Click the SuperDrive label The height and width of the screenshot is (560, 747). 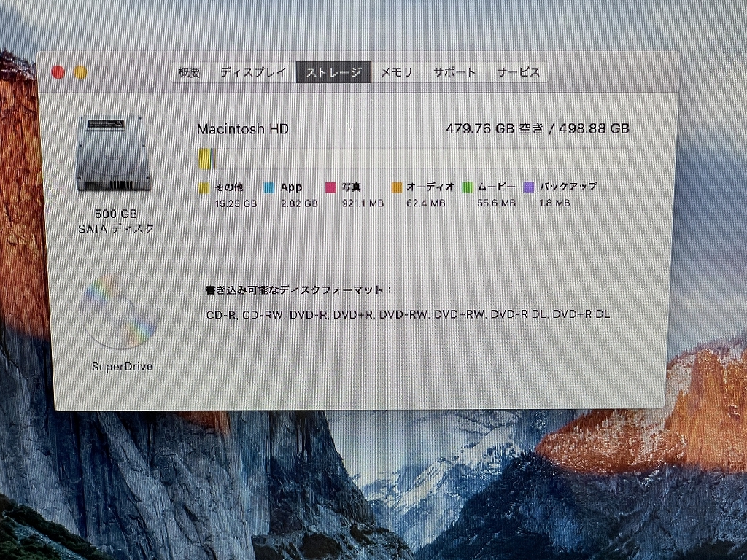tap(122, 367)
